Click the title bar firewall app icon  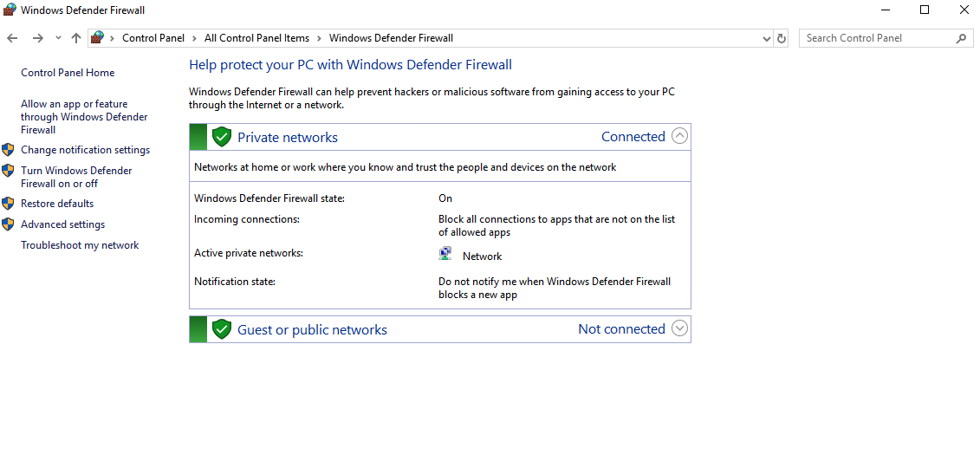[x=10, y=10]
